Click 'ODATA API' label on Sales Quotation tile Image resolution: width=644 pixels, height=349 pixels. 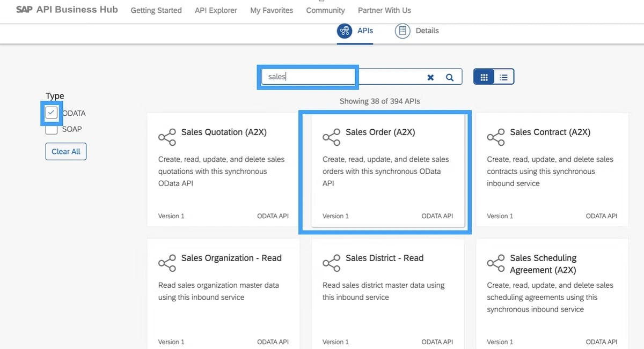tap(273, 216)
